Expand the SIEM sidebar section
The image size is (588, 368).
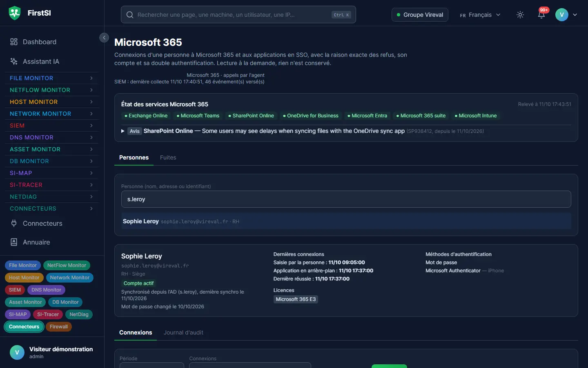[51, 126]
